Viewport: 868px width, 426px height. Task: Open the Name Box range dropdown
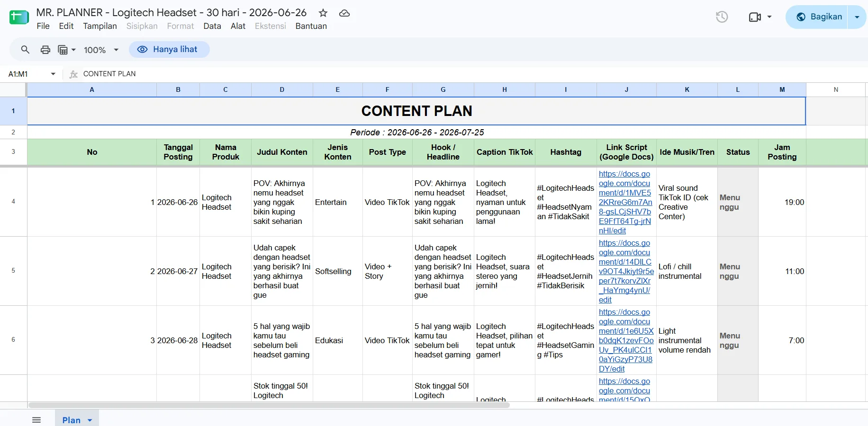(53, 74)
